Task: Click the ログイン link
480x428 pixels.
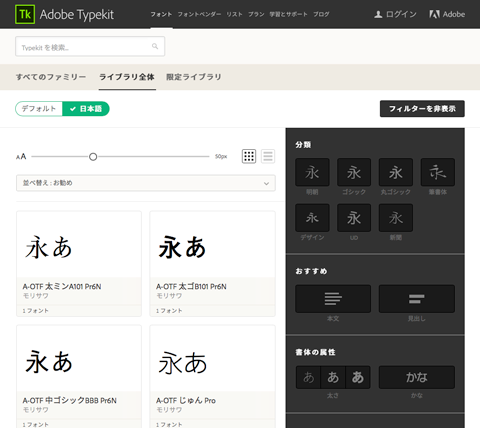Action: [395, 14]
